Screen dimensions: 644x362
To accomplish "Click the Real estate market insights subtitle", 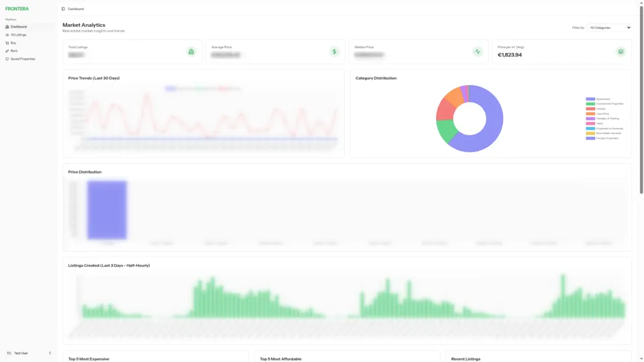I will [94, 32].
